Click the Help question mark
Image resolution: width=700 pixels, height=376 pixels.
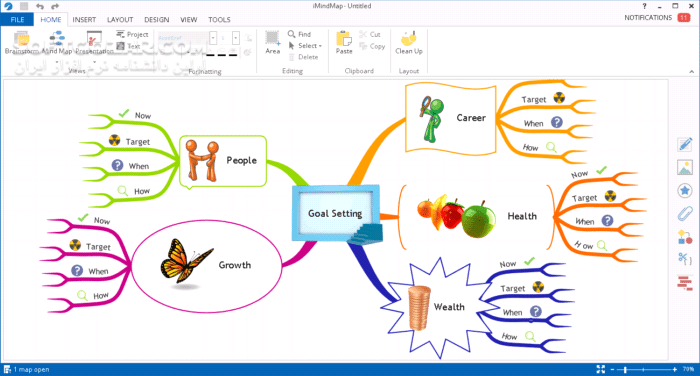644,6
